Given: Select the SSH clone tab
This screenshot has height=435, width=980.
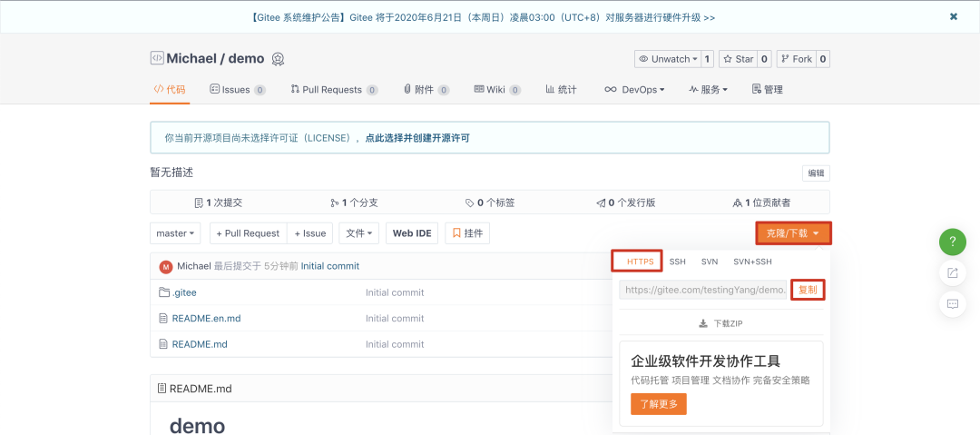Looking at the screenshot, I should [678, 262].
